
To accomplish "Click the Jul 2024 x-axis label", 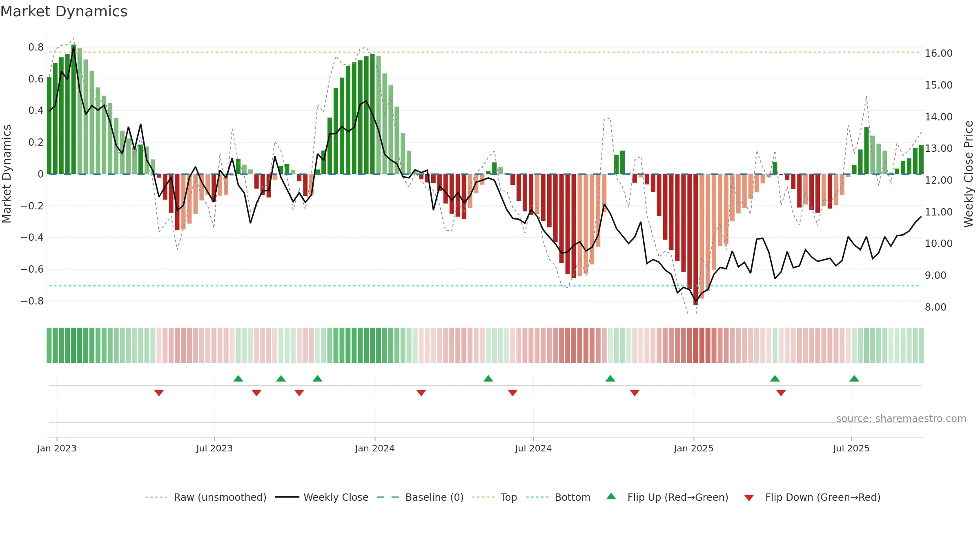I will click(533, 448).
